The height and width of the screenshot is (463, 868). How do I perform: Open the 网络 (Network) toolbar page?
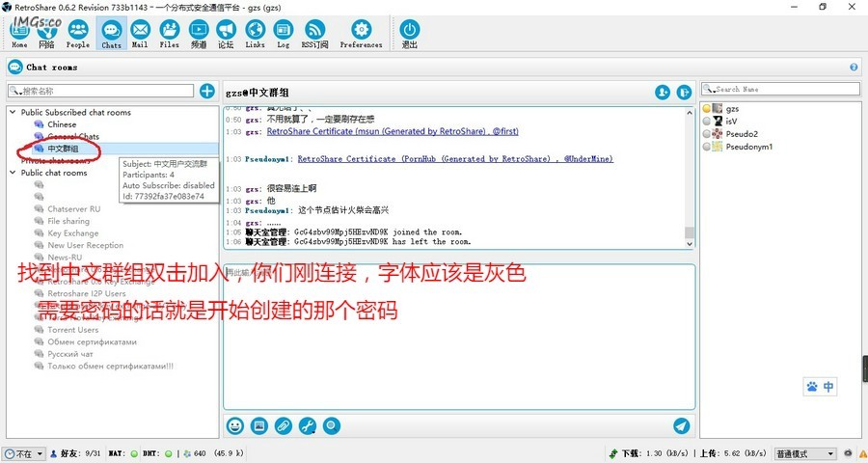(x=47, y=34)
